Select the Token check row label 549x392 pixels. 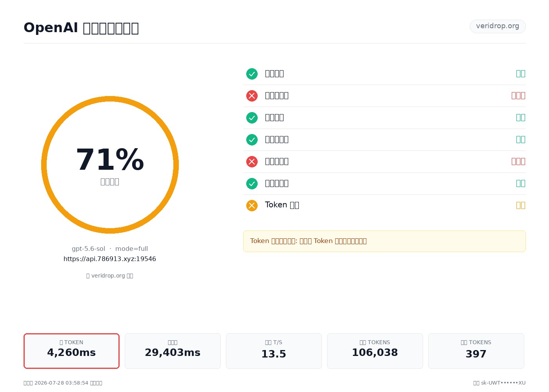point(282,205)
